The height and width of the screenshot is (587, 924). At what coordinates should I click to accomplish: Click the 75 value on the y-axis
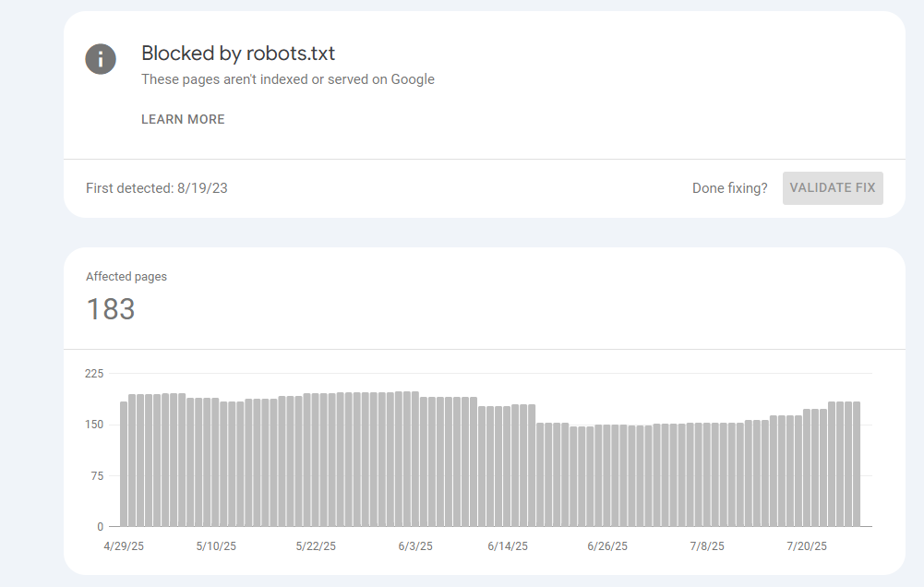(x=97, y=475)
